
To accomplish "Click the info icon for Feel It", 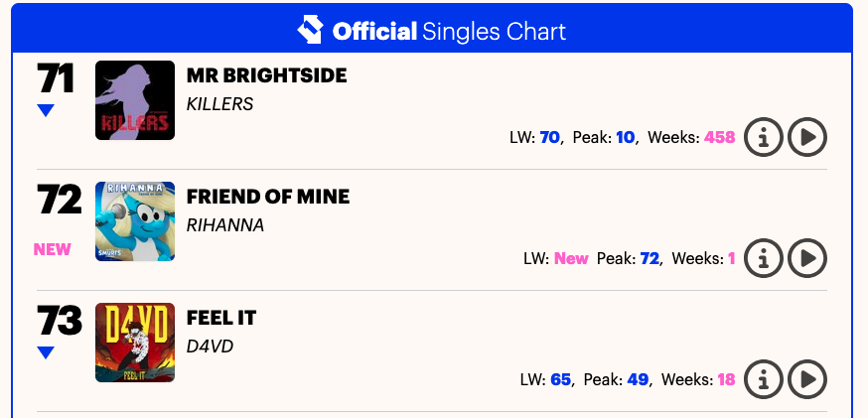I will coord(763,379).
